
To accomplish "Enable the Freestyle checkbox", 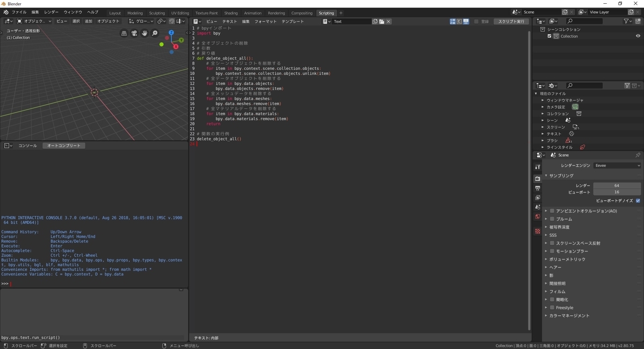I will point(552,308).
